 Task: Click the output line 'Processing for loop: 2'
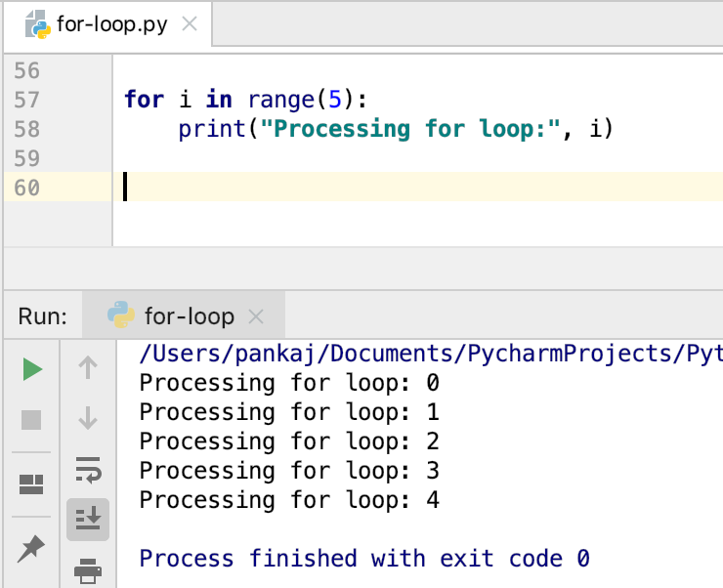[289, 441]
